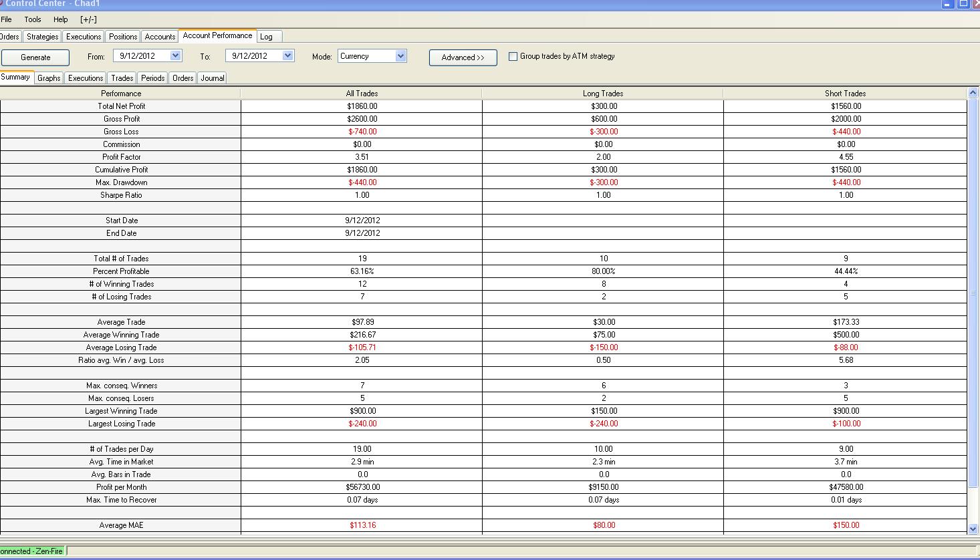This screenshot has width=980, height=560.
Task: Click the Max. conseq. Winners label
Action: pos(121,386)
